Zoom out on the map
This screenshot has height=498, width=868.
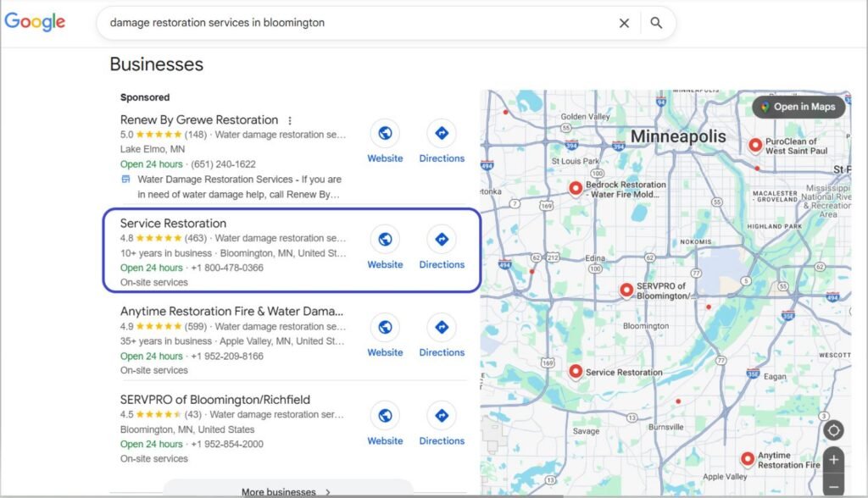[x=833, y=486]
